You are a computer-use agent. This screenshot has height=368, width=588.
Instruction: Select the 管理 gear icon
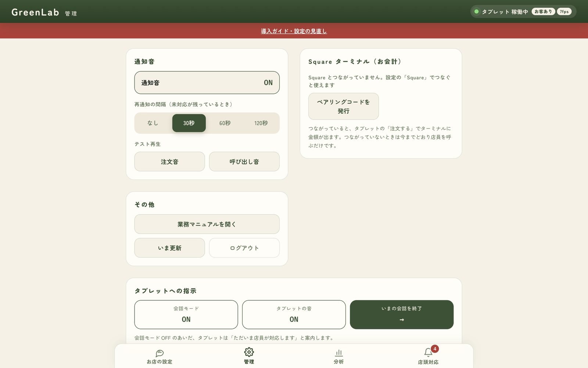[x=249, y=352]
